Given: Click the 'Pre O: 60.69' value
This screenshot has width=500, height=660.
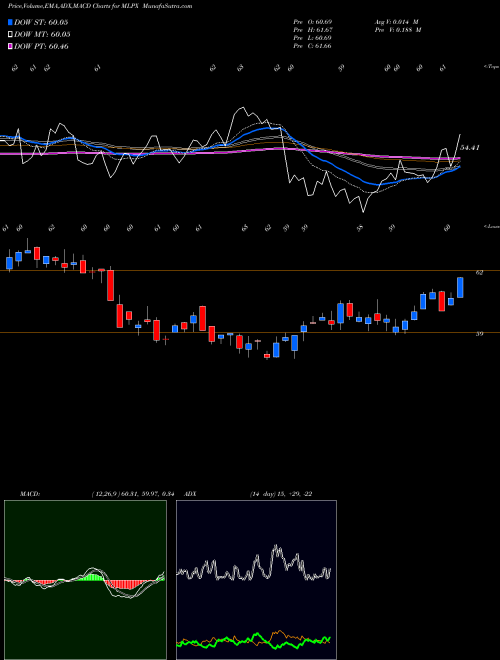Looking at the screenshot, I should [312, 22].
